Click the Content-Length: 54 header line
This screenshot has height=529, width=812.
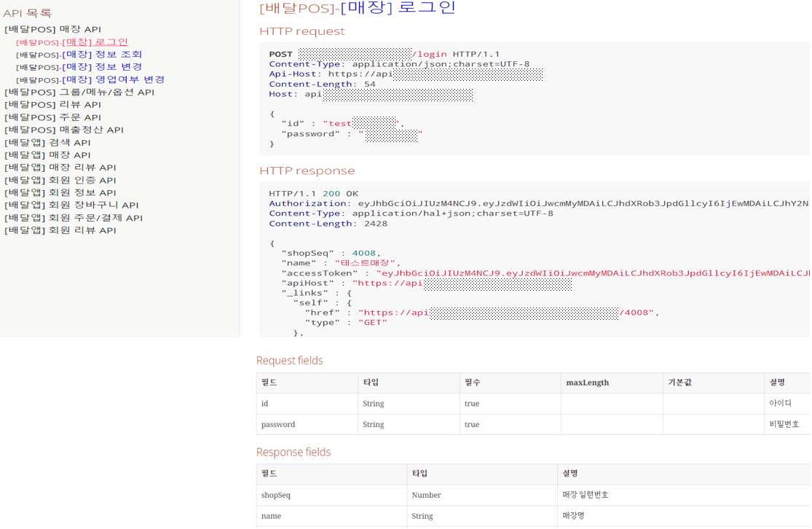click(322, 85)
